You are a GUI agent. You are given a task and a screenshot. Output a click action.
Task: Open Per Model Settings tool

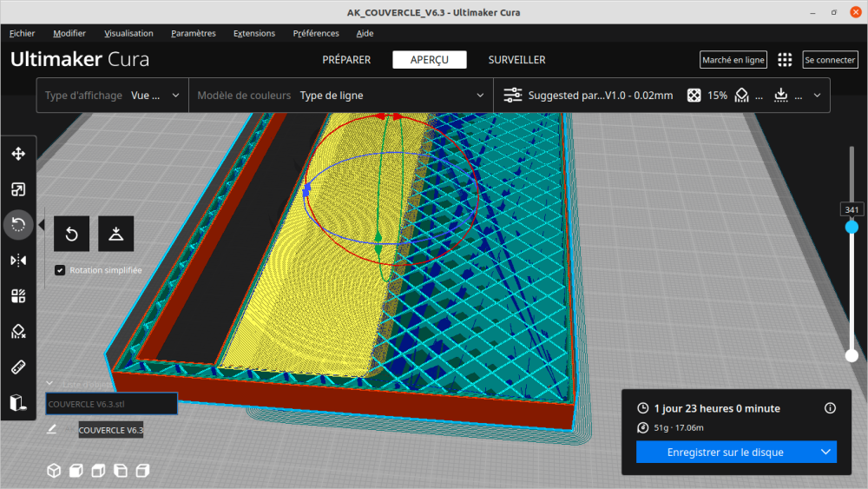coord(18,295)
